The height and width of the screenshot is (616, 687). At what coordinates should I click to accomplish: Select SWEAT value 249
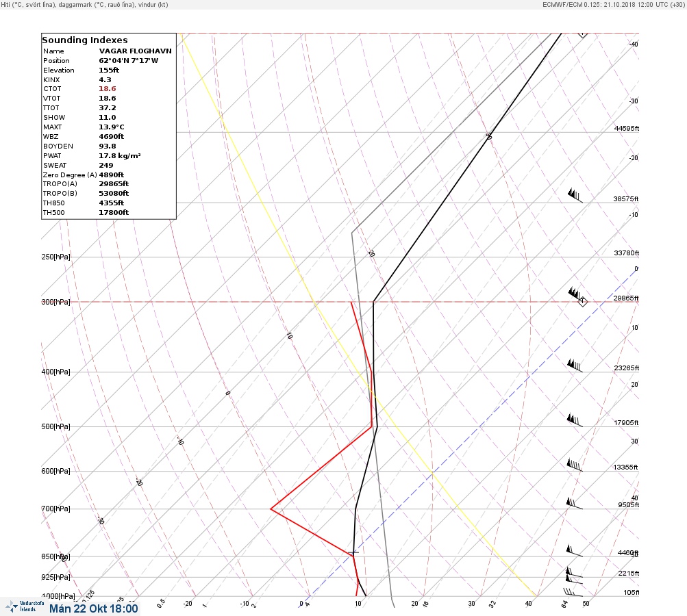tap(105, 165)
